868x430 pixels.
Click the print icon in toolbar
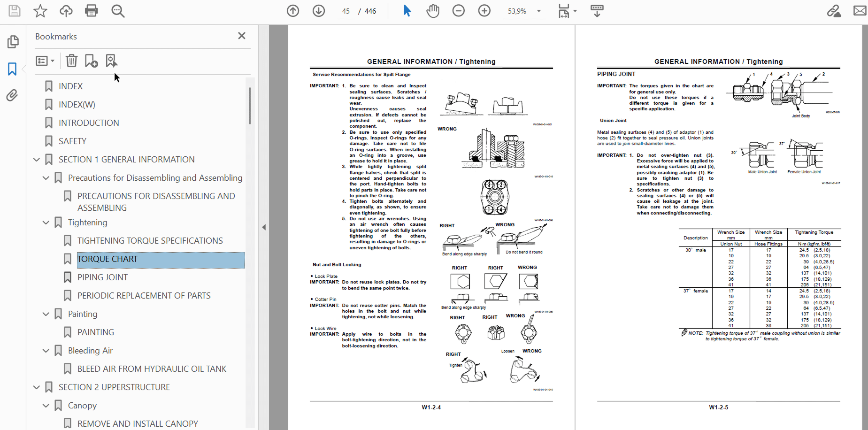pos(92,11)
